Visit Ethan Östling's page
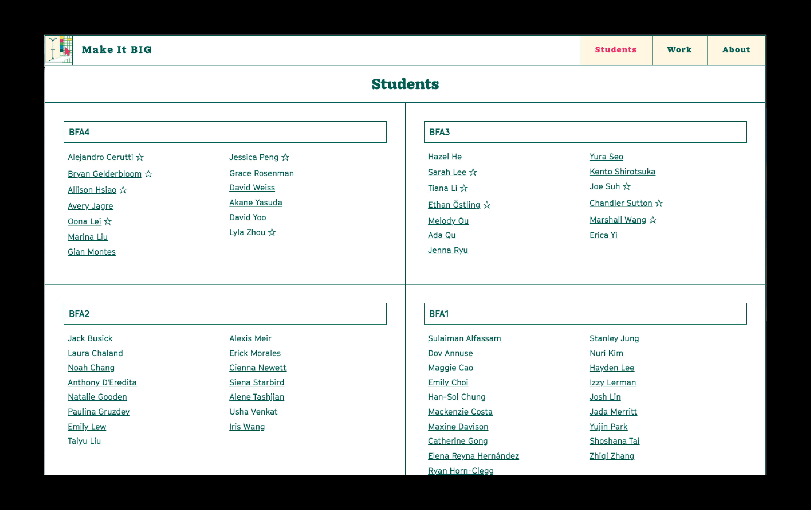The width and height of the screenshot is (812, 510). coord(454,205)
